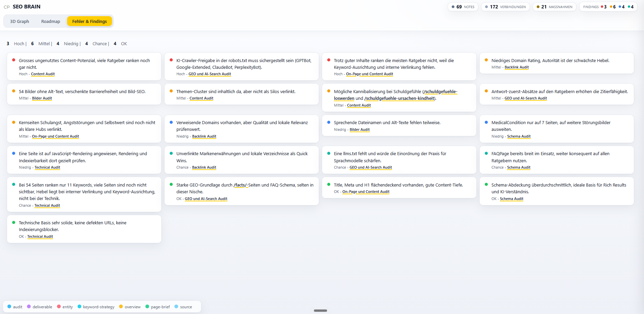Click the audit legend dot
This screenshot has width=644, height=314.
click(x=9, y=307)
